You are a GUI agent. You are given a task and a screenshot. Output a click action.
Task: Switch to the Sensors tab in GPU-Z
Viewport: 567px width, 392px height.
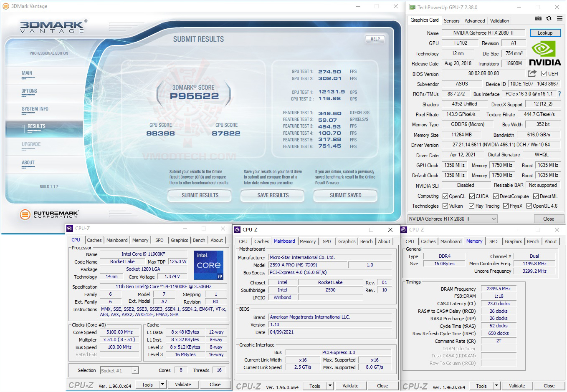pos(451,21)
